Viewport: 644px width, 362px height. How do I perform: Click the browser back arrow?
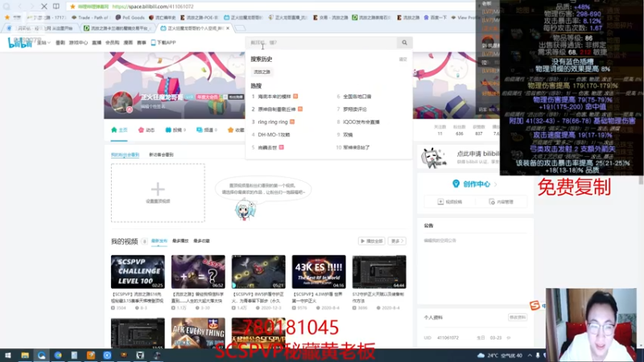[19, 6]
